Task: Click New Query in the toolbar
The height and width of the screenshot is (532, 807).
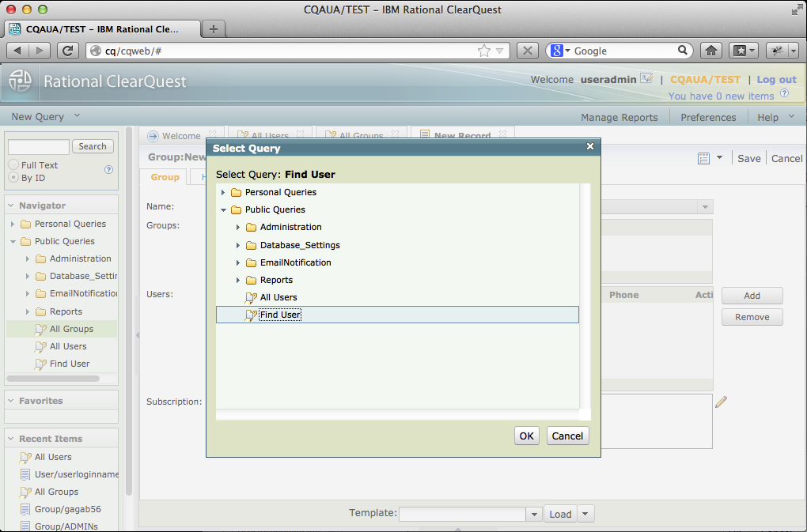Action: click(x=37, y=117)
